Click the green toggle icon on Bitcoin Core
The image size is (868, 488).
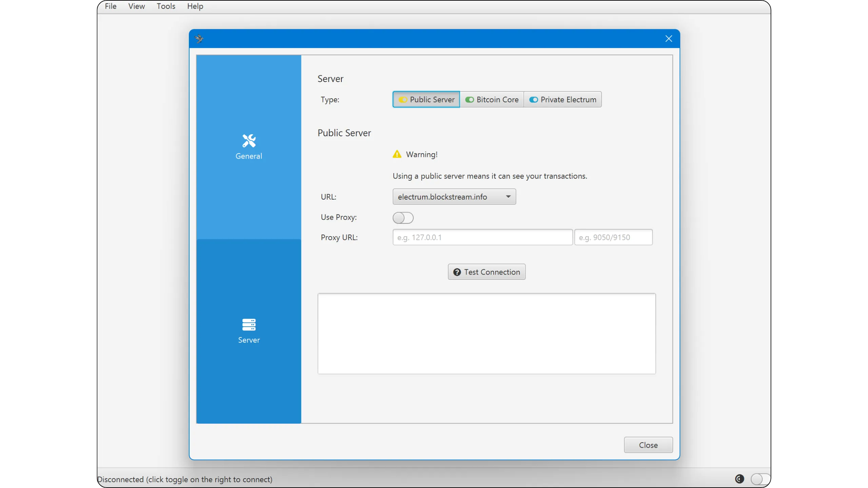[469, 100]
